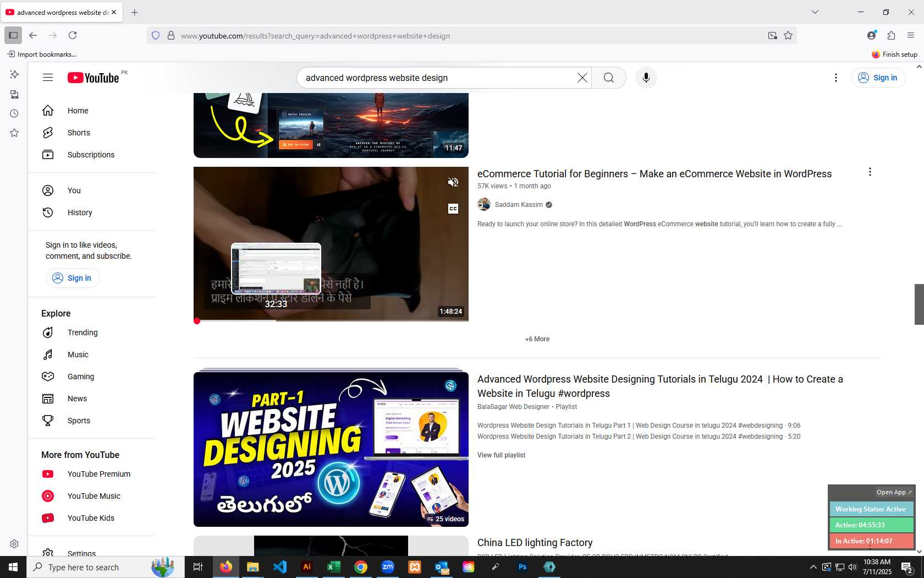Click View full playlist

501,455
